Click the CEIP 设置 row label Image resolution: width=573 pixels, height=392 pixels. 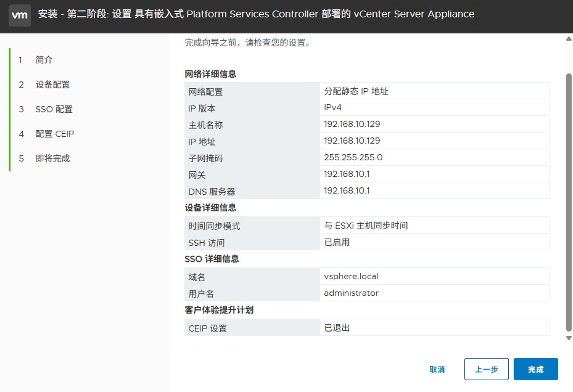coord(207,329)
